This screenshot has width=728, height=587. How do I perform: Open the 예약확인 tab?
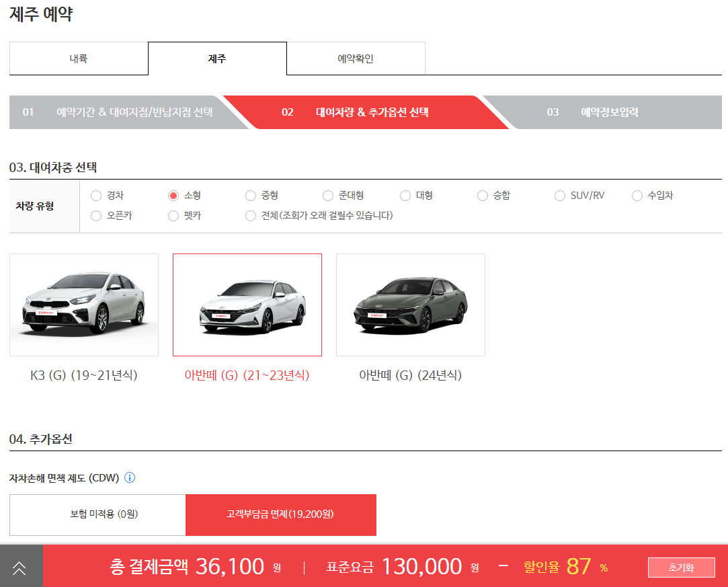(356, 58)
